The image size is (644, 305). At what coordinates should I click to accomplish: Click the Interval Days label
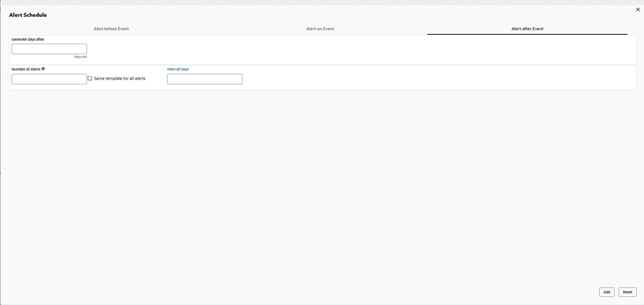pyautogui.click(x=178, y=70)
